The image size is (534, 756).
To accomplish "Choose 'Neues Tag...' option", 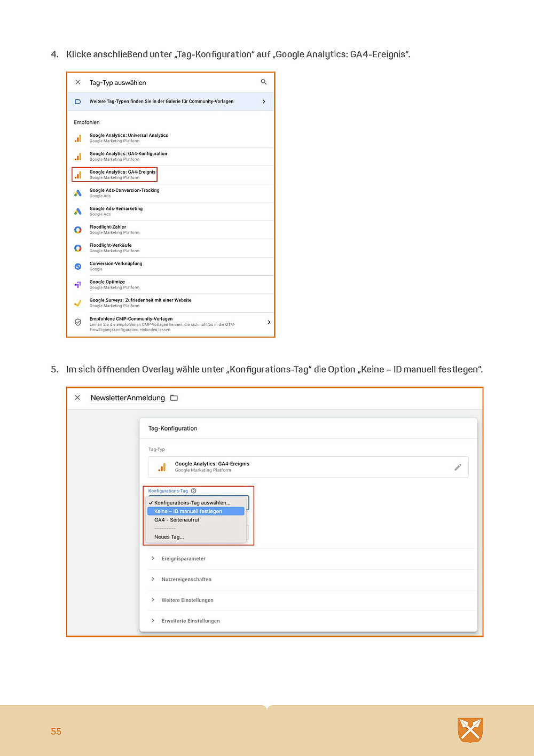I will [196, 537].
